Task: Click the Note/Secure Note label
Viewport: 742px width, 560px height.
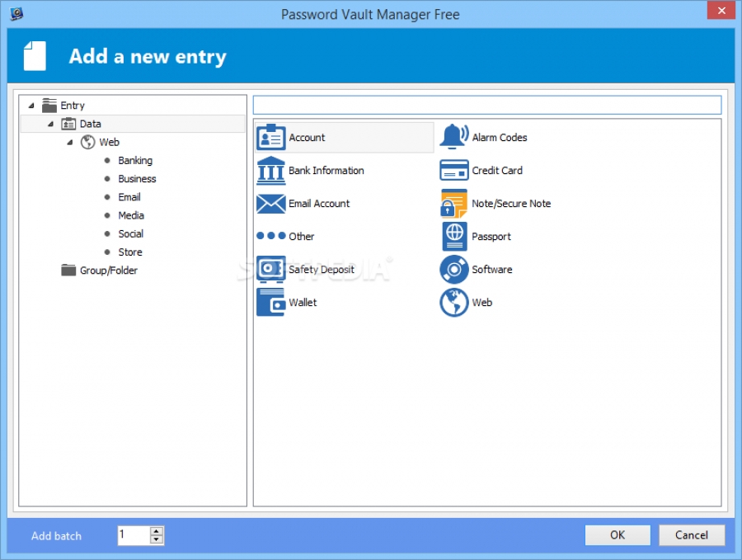Action: click(x=511, y=204)
